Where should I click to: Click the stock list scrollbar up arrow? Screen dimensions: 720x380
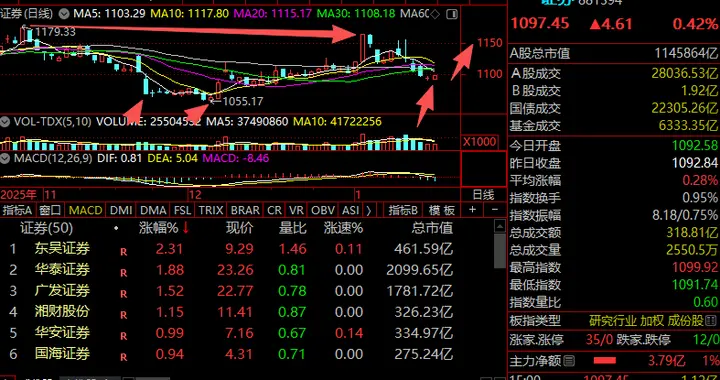point(499,226)
